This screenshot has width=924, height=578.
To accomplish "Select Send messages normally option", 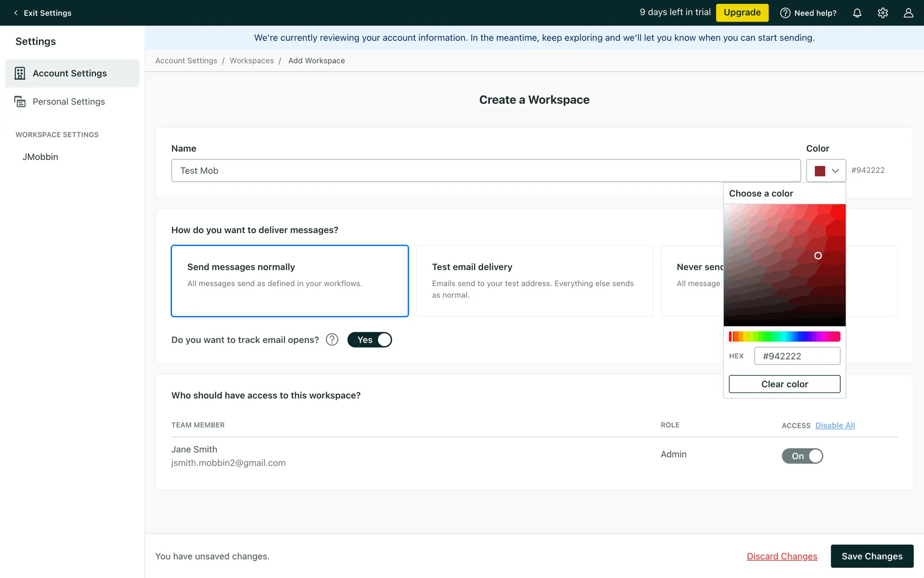I will 290,281.
